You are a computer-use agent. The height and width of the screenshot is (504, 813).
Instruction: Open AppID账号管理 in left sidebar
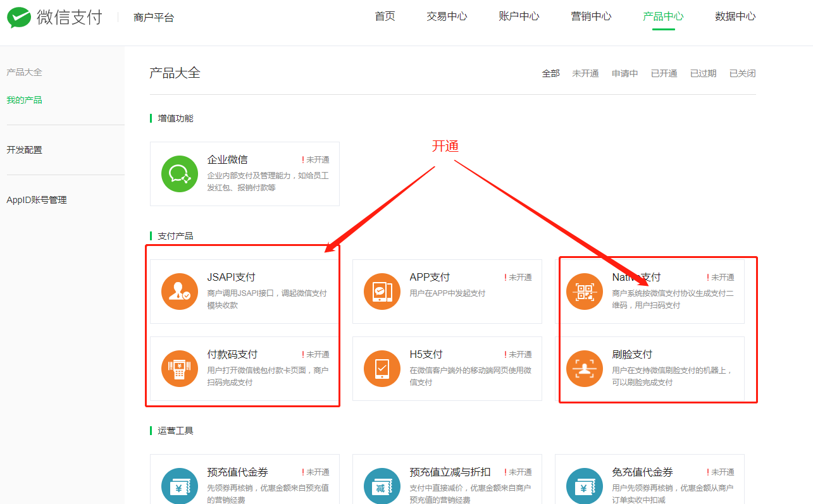(x=37, y=200)
